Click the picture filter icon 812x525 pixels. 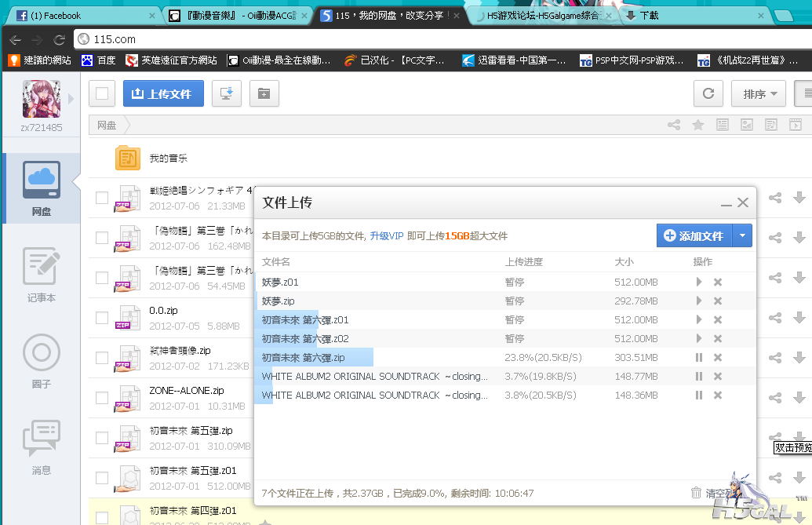point(747,125)
